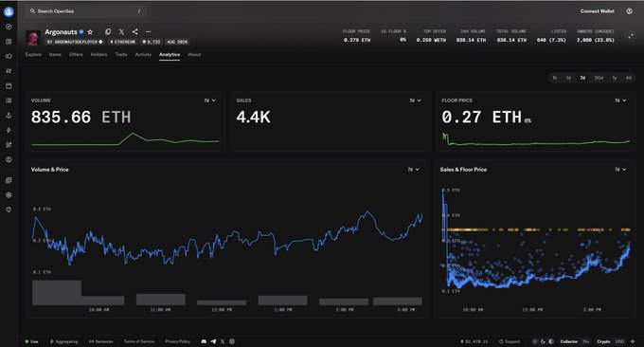
Task: Click the OpenSea logo icon
Action: click(x=9, y=11)
